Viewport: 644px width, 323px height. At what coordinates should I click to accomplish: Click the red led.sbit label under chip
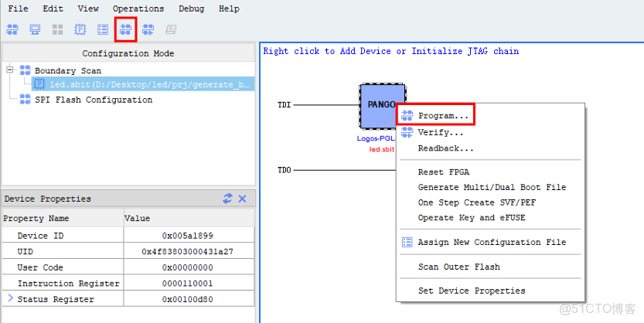(382, 149)
